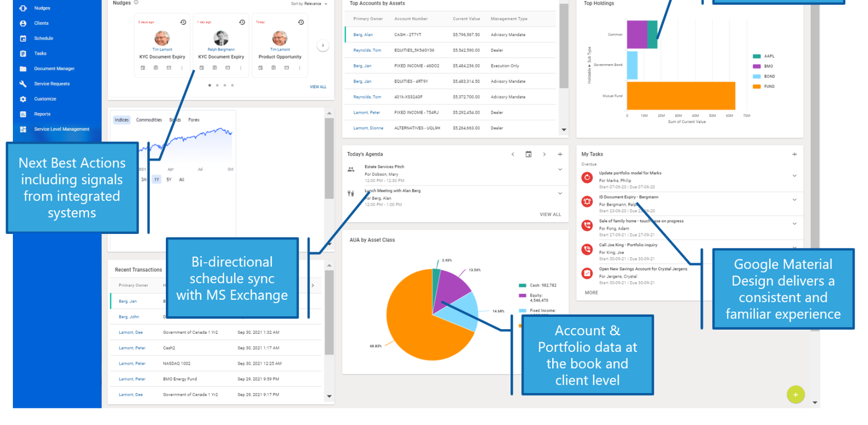Switch to the Commodities tab
The image size is (868, 425).
(x=149, y=120)
